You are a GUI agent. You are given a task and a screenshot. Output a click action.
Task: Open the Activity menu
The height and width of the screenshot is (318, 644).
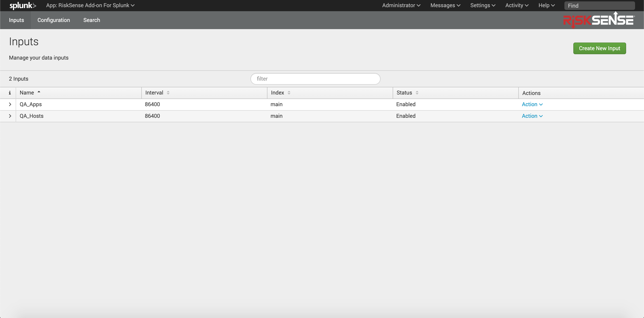(517, 6)
